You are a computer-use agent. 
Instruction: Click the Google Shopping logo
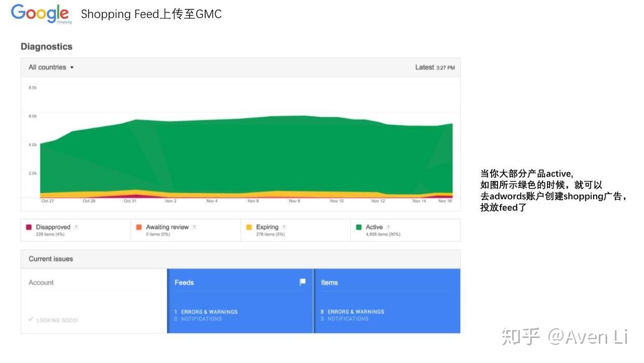(x=42, y=14)
